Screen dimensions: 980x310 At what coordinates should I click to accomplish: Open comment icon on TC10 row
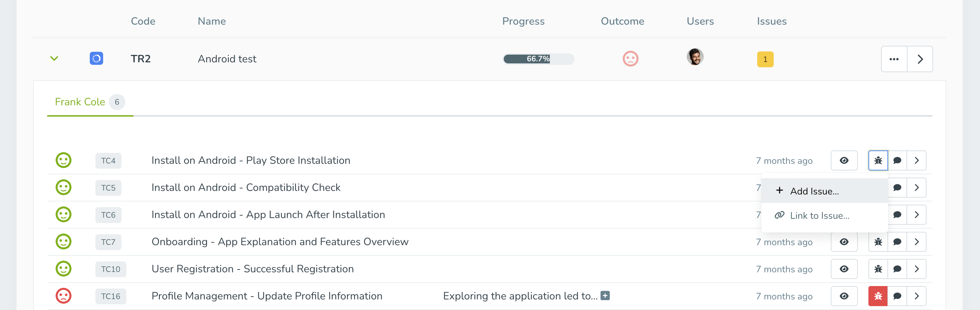click(897, 269)
